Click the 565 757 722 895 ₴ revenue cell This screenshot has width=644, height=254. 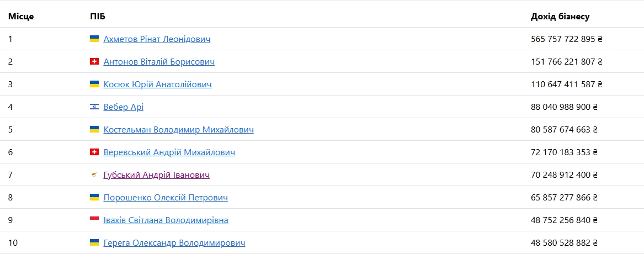coord(566,39)
